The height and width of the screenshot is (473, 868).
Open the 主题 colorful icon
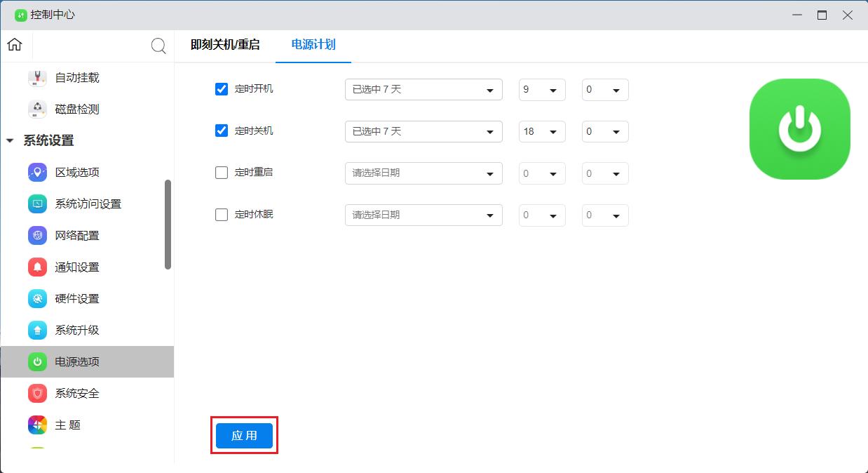coord(37,425)
